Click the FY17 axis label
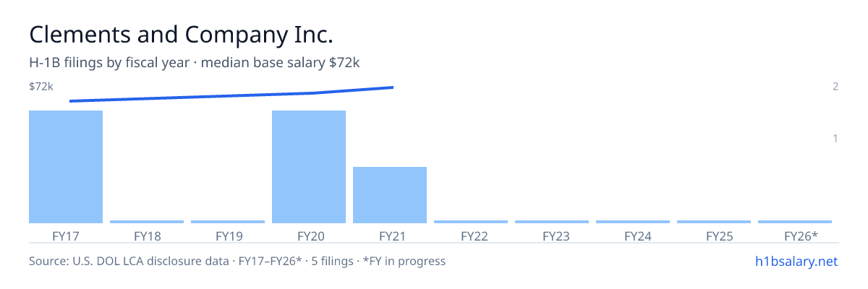The width and height of the screenshot is (868, 289). point(66,236)
